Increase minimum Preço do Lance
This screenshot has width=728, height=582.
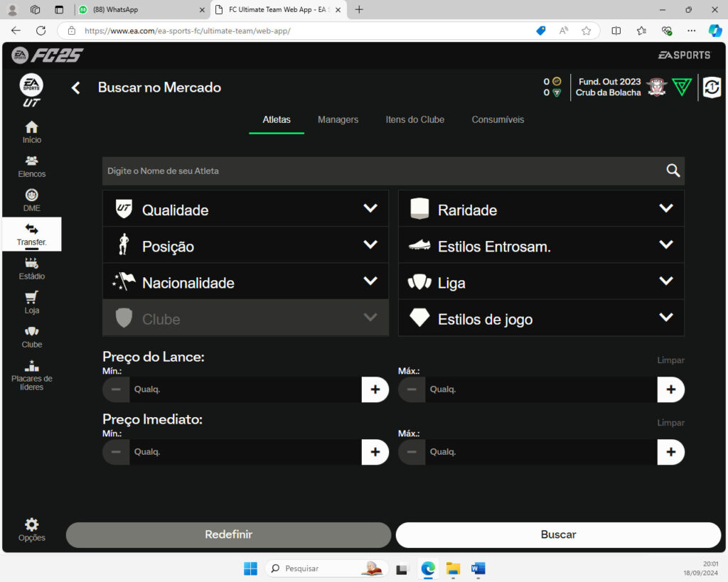[375, 389]
